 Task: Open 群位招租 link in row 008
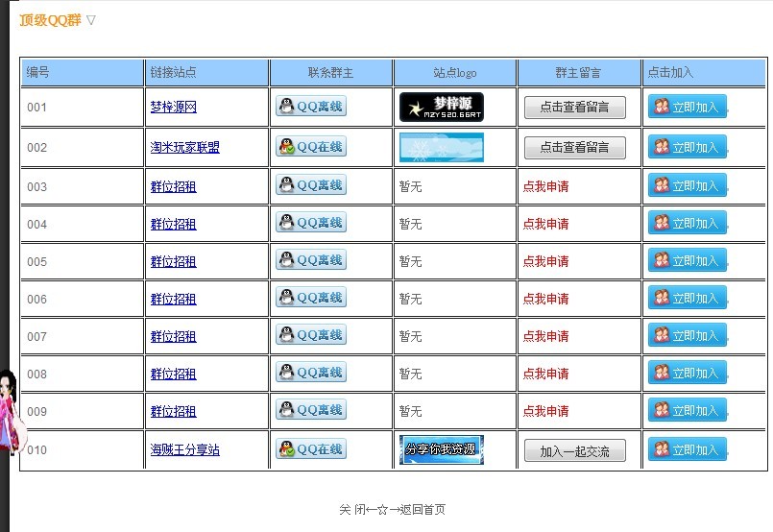click(x=174, y=375)
